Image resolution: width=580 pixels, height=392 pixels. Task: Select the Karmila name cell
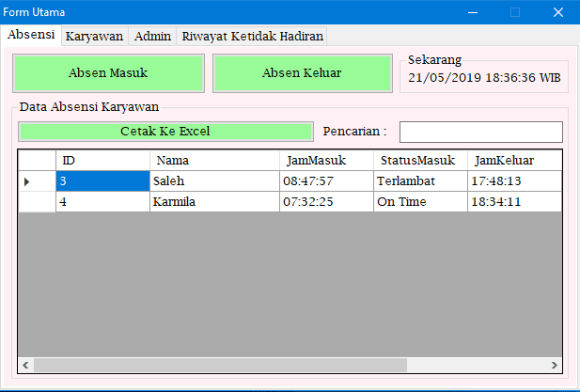click(214, 202)
